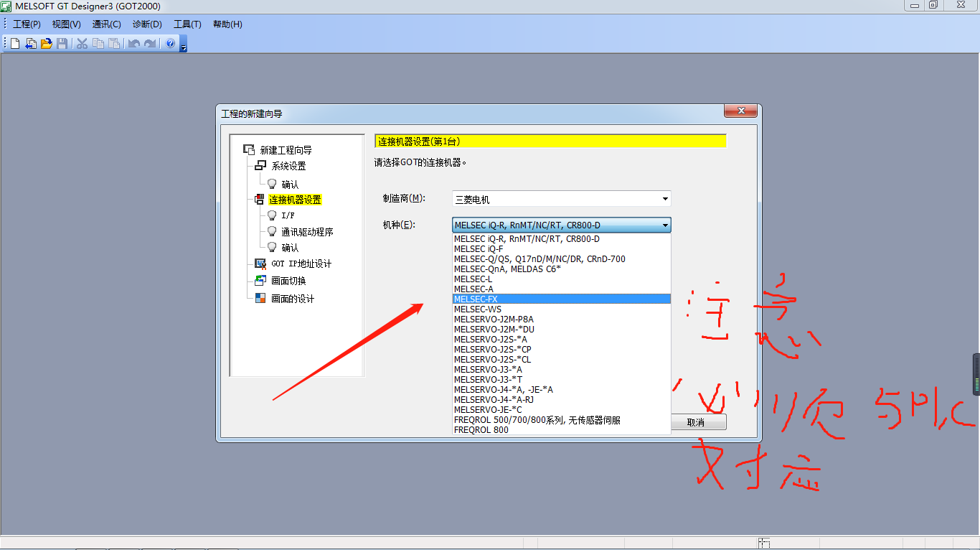
Task: Open the 通讯(C) menu
Action: (107, 24)
